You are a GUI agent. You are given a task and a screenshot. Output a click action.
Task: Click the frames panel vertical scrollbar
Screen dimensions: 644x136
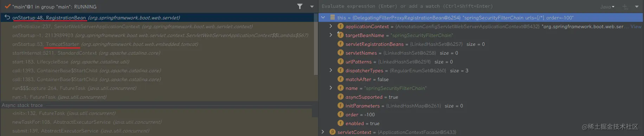click(x=315, y=44)
